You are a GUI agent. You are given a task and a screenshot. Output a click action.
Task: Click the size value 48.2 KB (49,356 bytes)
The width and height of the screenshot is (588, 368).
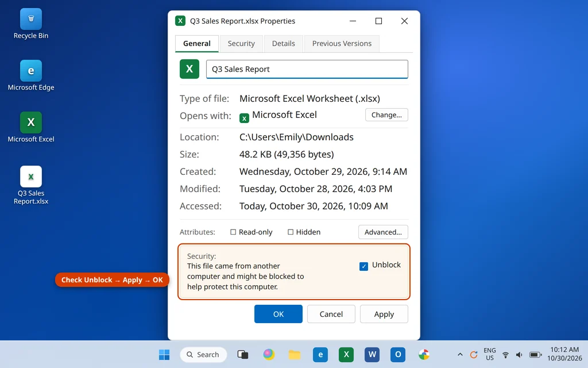287,154
